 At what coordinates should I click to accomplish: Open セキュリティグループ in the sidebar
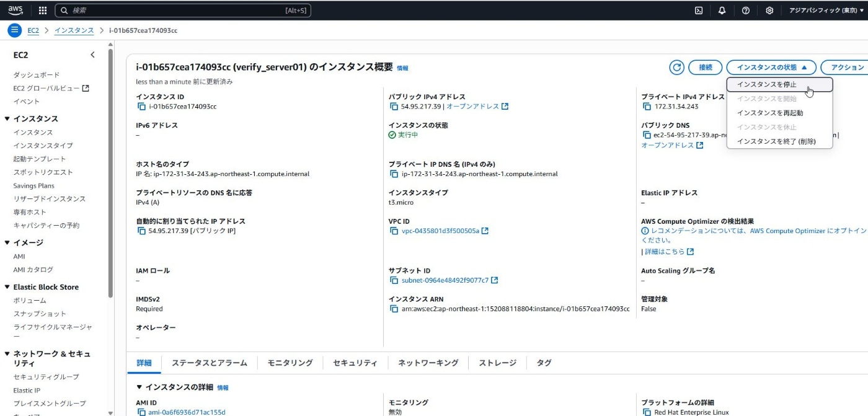[x=46, y=377]
